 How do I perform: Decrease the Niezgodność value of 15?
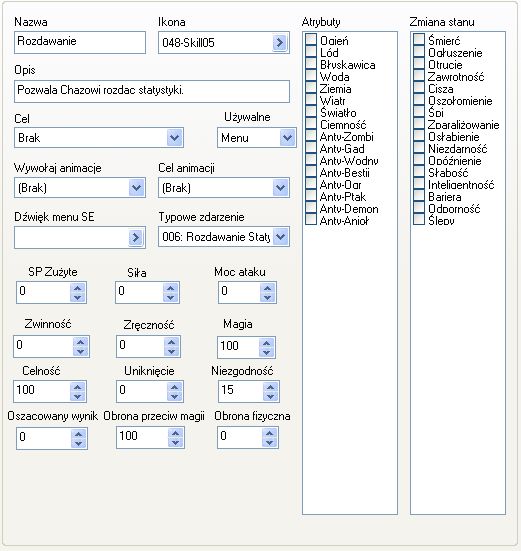tap(270, 396)
